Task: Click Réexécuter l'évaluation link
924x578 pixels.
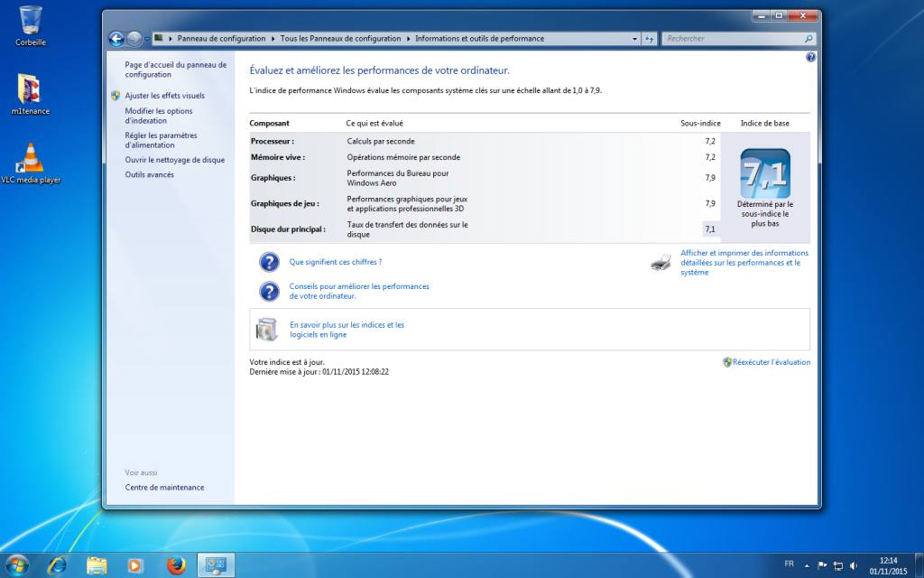Action: point(772,362)
